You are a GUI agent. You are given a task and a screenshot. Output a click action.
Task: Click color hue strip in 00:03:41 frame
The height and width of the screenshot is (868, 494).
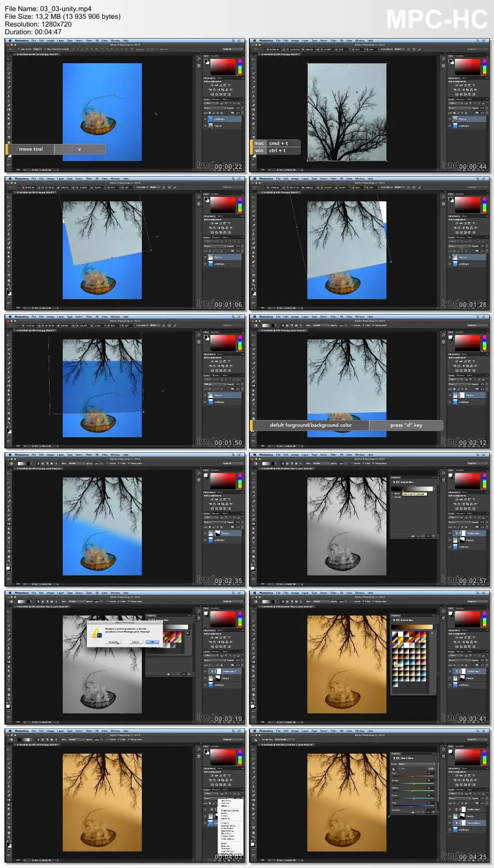pyautogui.click(x=484, y=619)
